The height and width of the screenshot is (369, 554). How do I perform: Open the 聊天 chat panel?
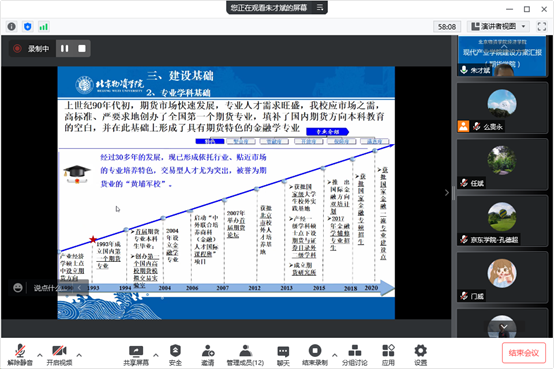(283, 355)
